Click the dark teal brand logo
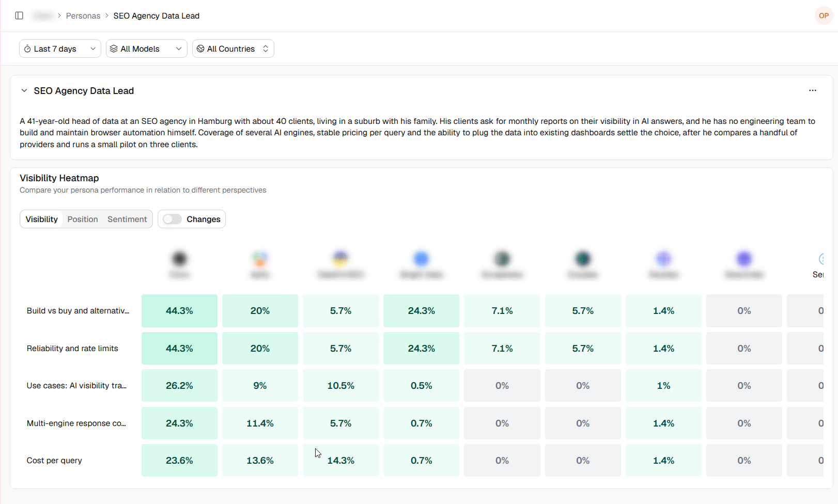This screenshot has height=504, width=838. 583,258
